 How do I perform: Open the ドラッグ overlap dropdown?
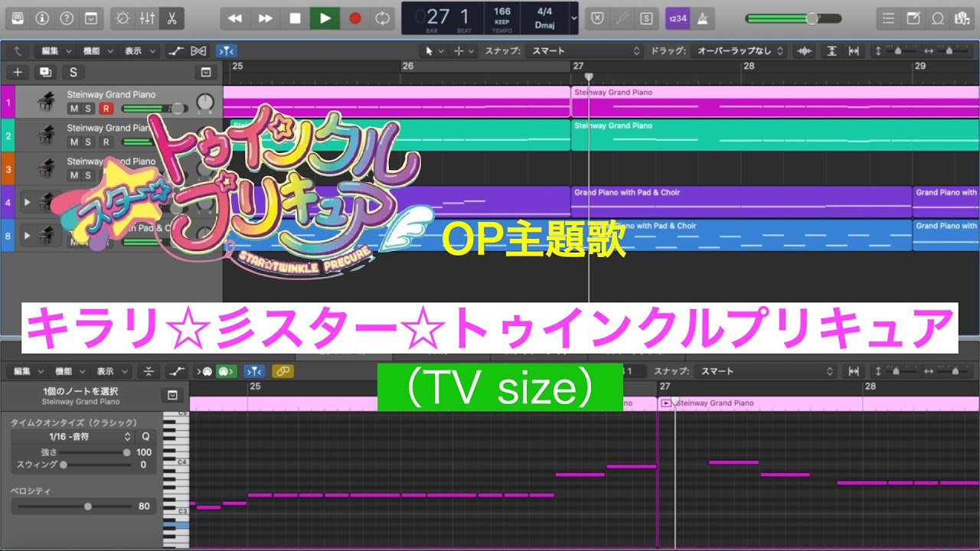pos(738,51)
